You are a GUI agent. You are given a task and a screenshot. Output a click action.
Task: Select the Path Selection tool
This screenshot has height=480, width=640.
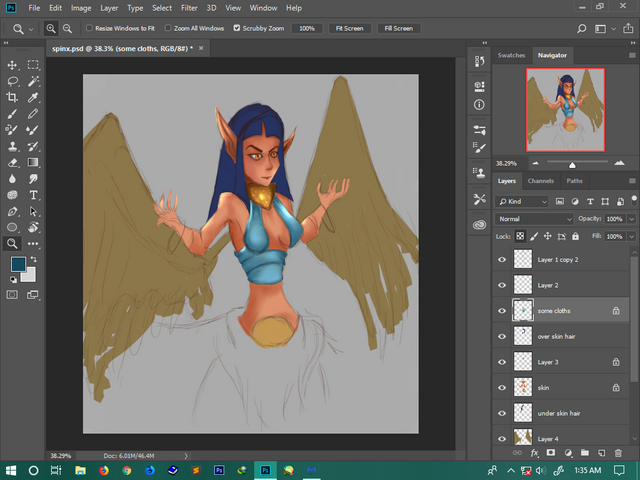[x=33, y=211]
